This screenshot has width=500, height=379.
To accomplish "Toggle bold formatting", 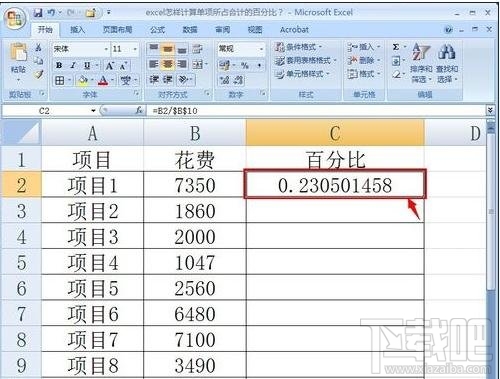I will tap(59, 65).
